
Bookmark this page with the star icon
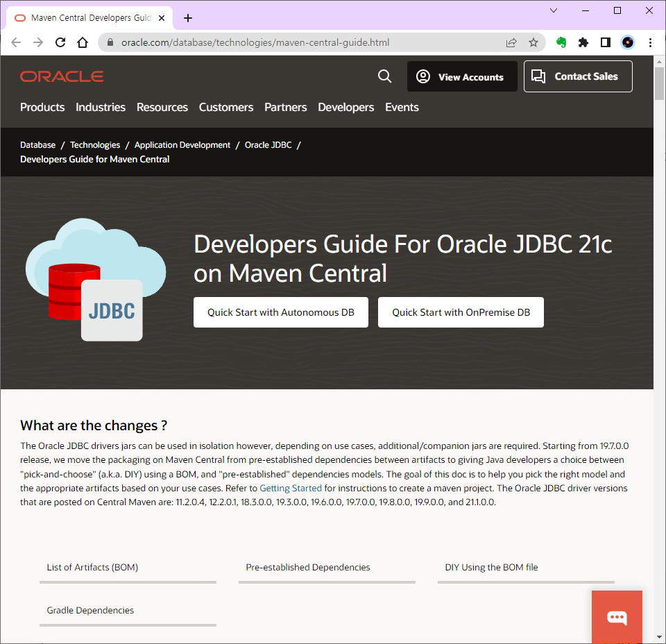pos(533,42)
